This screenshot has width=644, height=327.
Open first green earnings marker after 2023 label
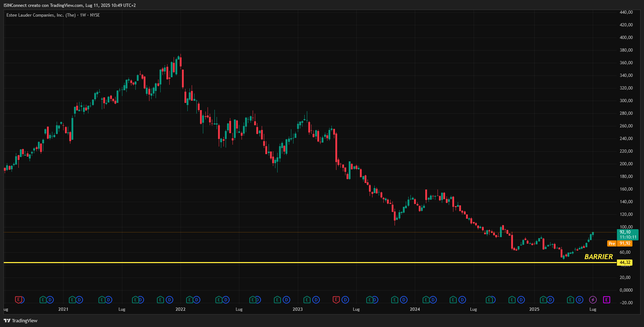tap(307, 300)
